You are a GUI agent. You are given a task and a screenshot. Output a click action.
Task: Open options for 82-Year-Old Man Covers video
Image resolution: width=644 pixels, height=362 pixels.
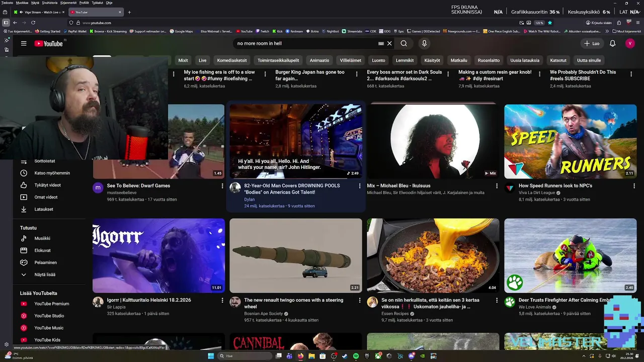pyautogui.click(x=359, y=186)
